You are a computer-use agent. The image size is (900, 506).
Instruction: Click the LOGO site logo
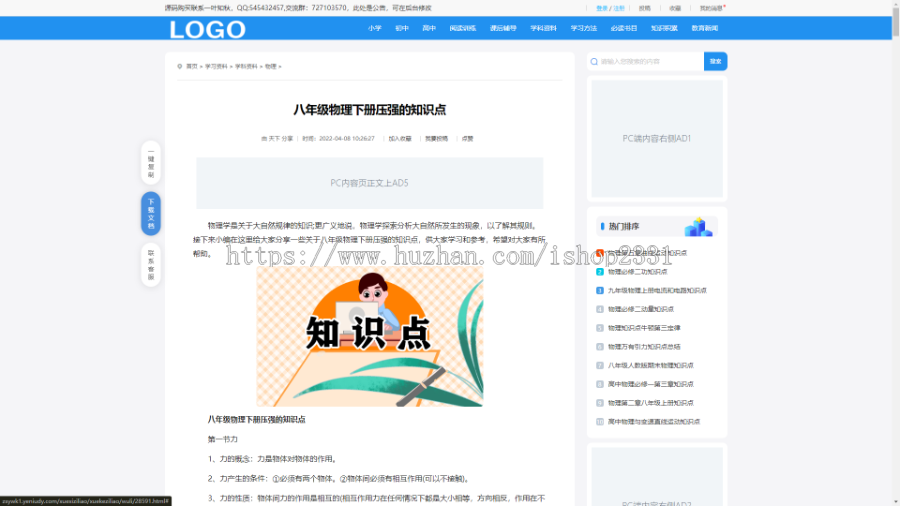coord(207,29)
